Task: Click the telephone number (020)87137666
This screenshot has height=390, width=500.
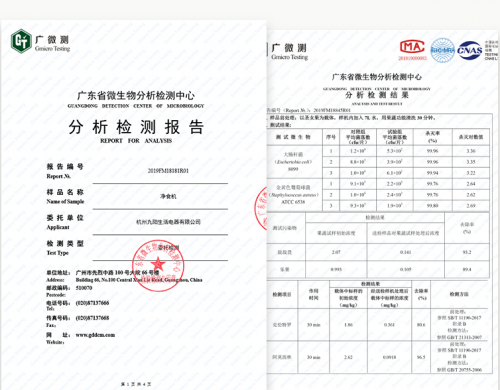Action: point(92,303)
